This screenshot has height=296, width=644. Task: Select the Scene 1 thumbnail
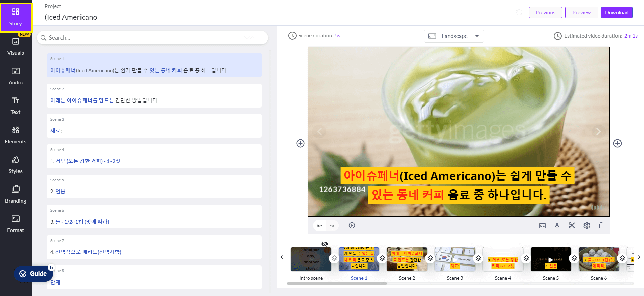359,259
